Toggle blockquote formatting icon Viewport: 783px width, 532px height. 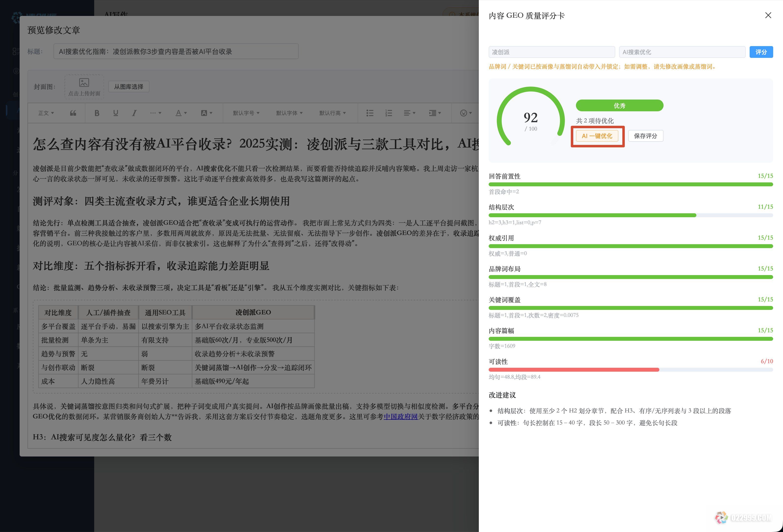click(73, 113)
